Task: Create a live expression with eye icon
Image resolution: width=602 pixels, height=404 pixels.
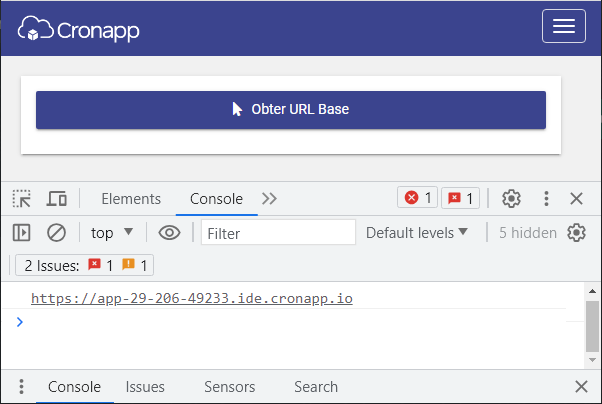Action: coord(169,233)
